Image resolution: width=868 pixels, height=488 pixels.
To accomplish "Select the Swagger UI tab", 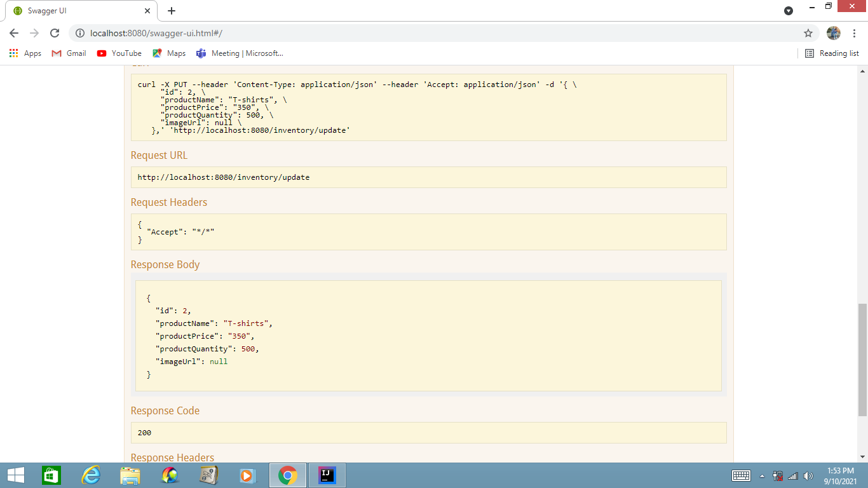I will tap(80, 11).
